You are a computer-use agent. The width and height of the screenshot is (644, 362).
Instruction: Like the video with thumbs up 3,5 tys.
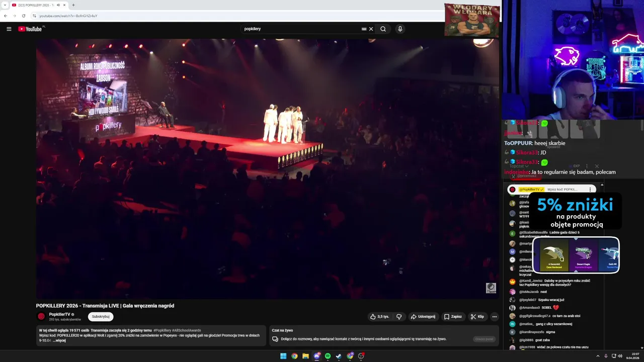(x=380, y=317)
